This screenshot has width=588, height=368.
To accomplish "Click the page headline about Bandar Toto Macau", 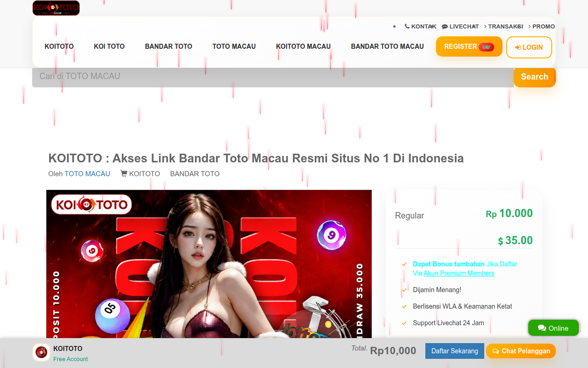I will click(256, 158).
